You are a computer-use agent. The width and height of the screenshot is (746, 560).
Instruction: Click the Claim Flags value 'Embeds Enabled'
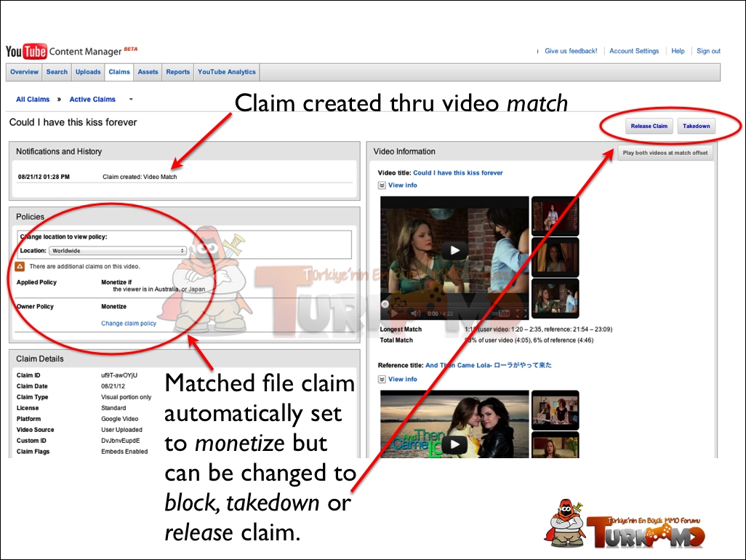[x=124, y=452]
